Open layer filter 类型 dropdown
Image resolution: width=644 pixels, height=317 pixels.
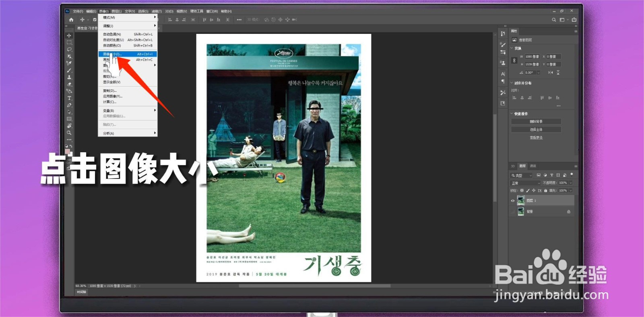(x=522, y=175)
